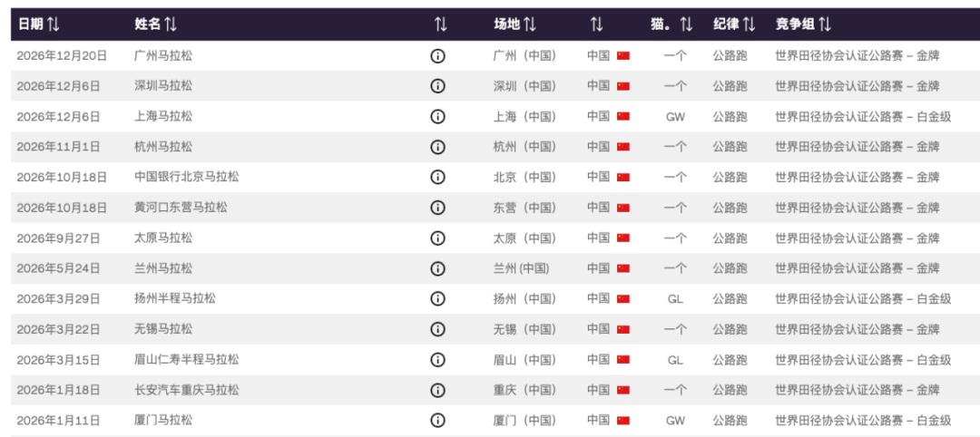
Task: Click info icon for 长安汽车重庆马拉松
Action: 437,390
